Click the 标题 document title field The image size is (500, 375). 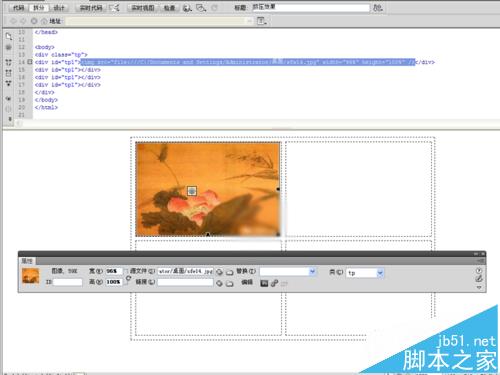click(311, 8)
